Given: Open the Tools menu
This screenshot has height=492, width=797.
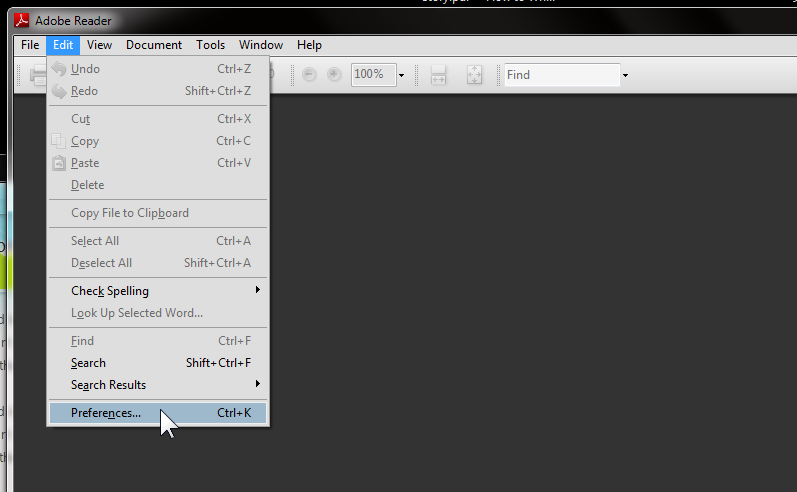Looking at the screenshot, I should (x=210, y=45).
